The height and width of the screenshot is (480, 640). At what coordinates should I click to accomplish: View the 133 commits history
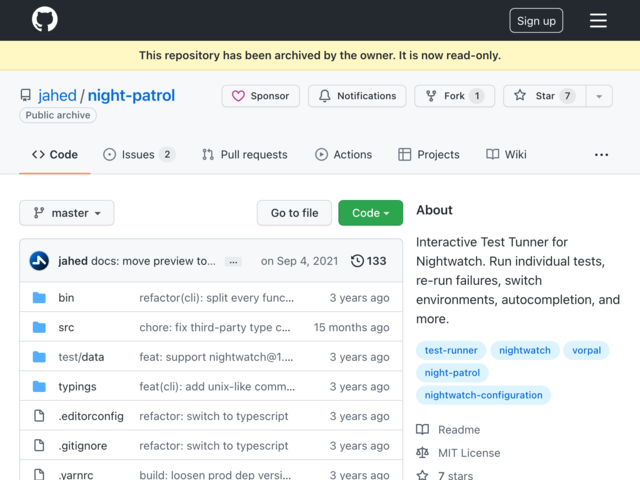pos(368,261)
